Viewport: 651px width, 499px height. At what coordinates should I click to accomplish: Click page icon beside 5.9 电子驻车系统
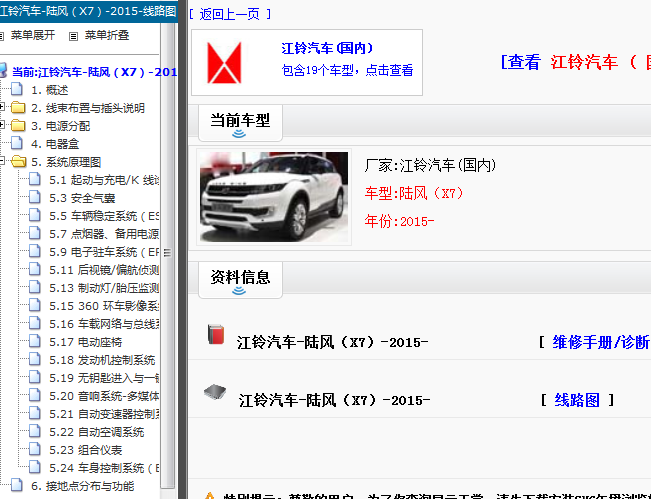[x=35, y=252]
